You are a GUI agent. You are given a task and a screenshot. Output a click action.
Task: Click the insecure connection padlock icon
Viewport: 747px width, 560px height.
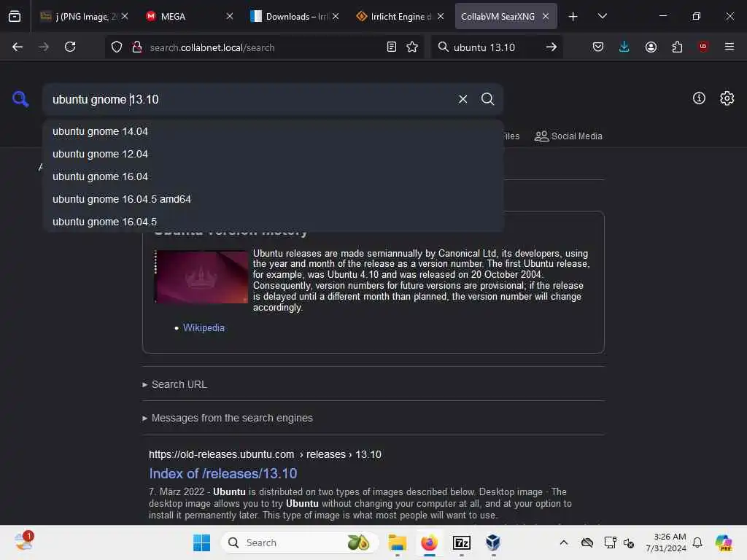coord(137,47)
